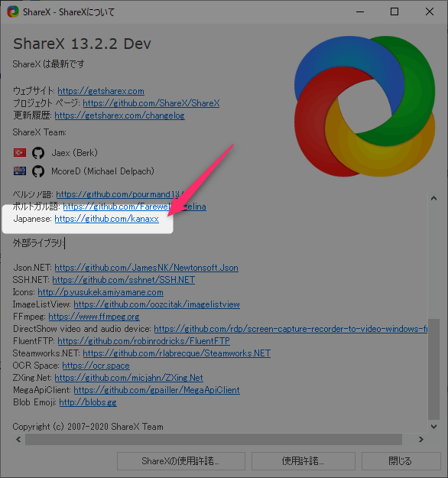The width and height of the screenshot is (448, 478).
Task: Open the github.com/ShareX/ShareX project page link
Action: coord(151,103)
